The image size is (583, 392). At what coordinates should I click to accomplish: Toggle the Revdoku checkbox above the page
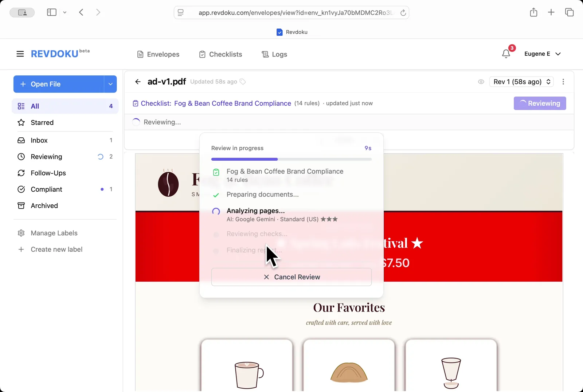tap(279, 32)
